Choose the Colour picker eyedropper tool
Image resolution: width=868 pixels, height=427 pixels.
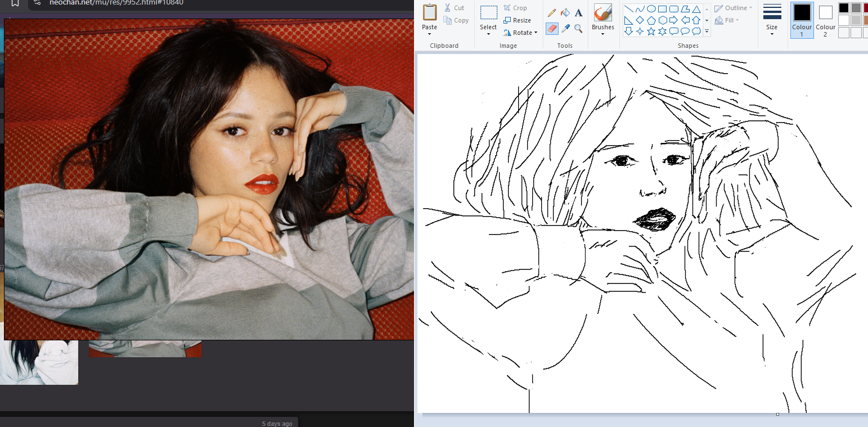point(565,28)
